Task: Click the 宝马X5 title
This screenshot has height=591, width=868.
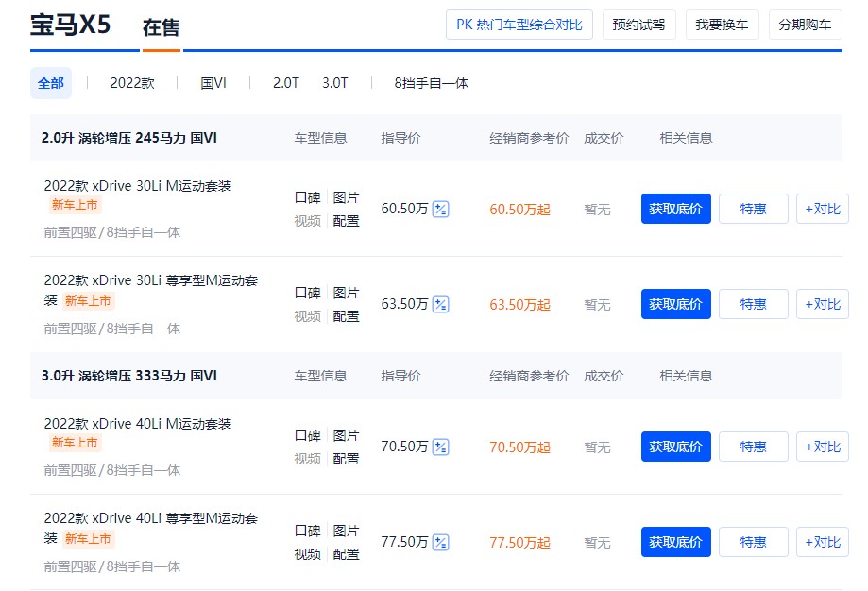Action: click(x=70, y=25)
